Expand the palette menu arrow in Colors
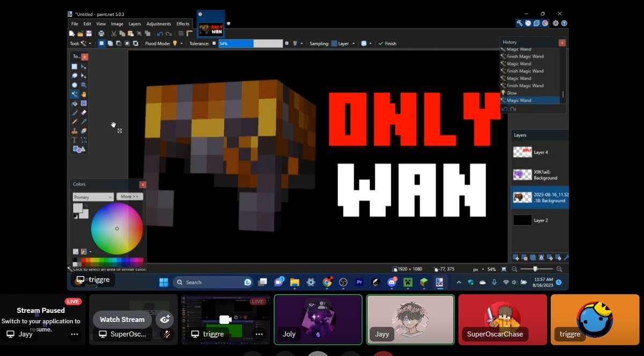The width and height of the screenshot is (644, 356). coord(90,251)
